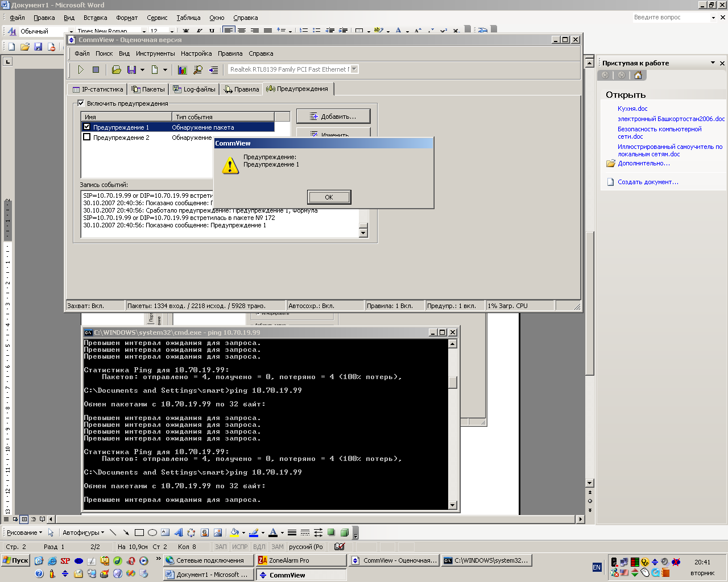Select the Line drawing tool
Image resolution: width=728 pixels, height=582 pixels.
(113, 533)
